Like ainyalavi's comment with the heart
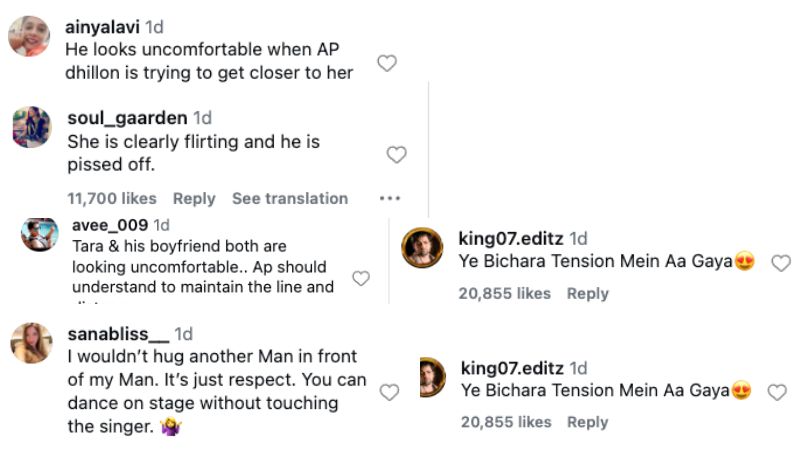This screenshot has height=450, width=800. tap(386, 63)
